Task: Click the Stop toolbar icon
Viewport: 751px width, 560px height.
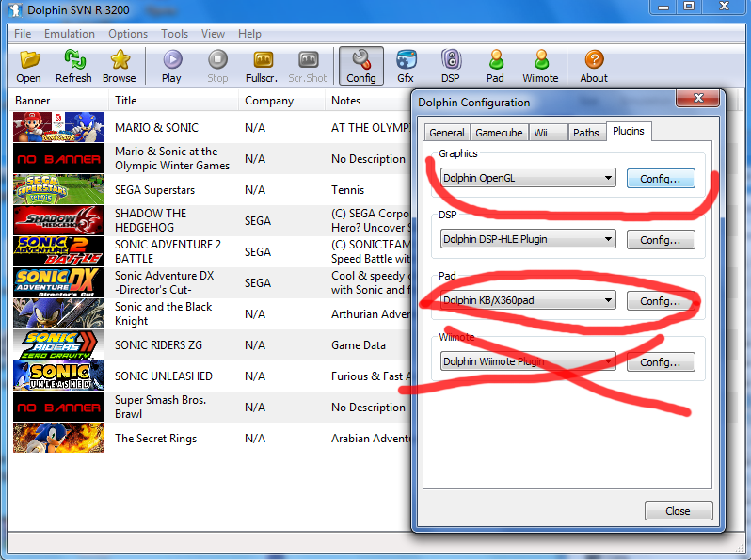Action: tap(217, 66)
